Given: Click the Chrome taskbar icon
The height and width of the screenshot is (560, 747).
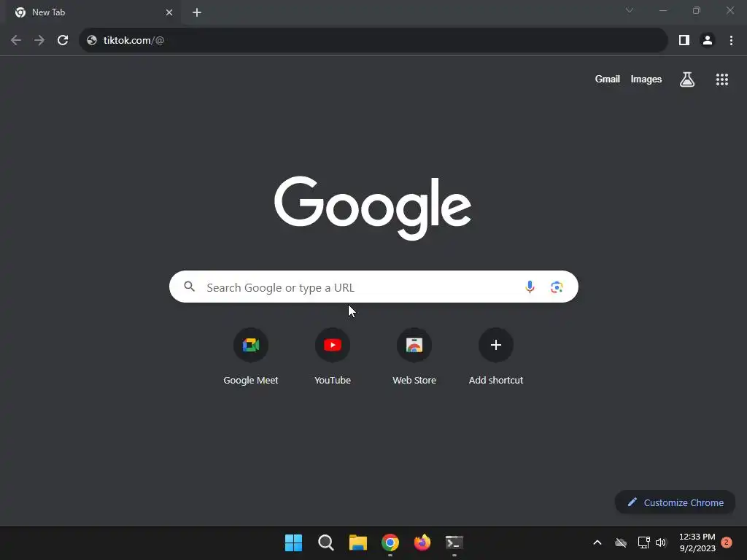Looking at the screenshot, I should [x=390, y=542].
